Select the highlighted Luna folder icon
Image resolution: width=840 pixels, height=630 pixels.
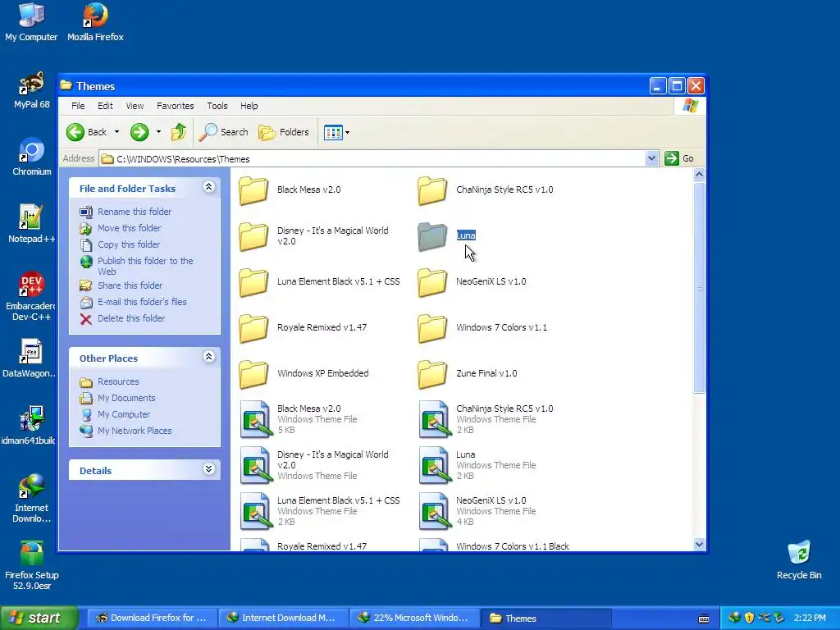coord(432,236)
